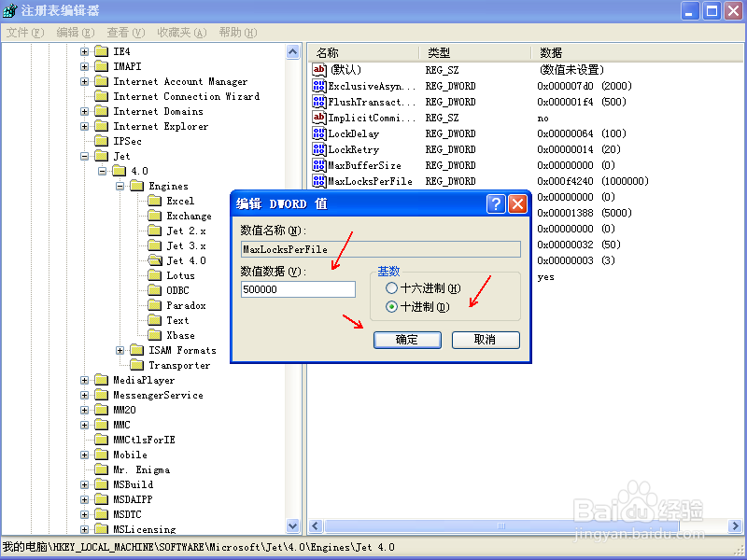The width and height of the screenshot is (747, 560).
Task: Collapse the 4.0 tree node
Action: [x=102, y=171]
